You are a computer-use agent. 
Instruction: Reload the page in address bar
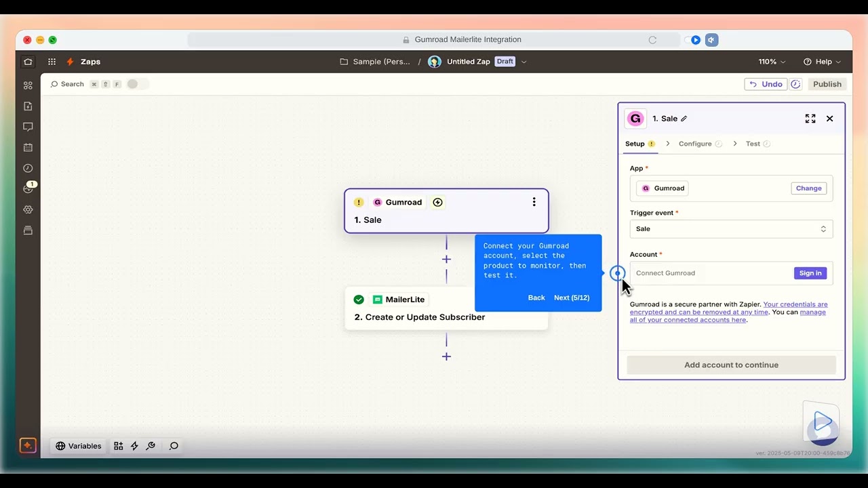(652, 40)
